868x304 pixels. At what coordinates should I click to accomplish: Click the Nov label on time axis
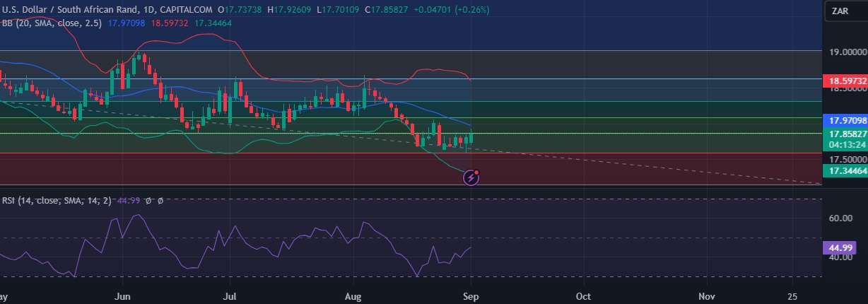tap(707, 296)
